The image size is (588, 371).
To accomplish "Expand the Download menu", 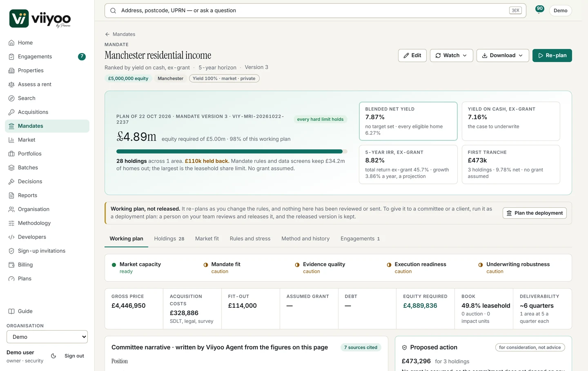I will pyautogui.click(x=503, y=56).
